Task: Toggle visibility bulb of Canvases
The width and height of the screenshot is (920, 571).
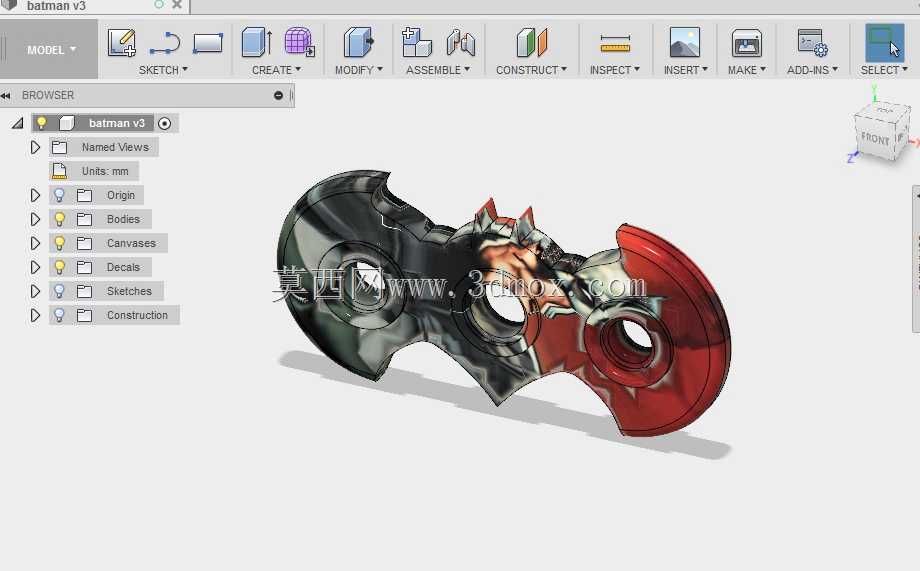Action: (59, 243)
